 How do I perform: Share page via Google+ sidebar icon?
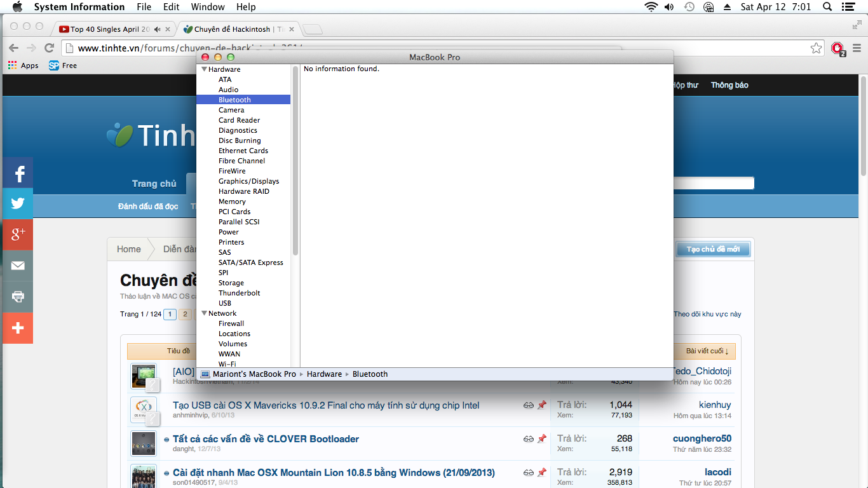[18, 234]
